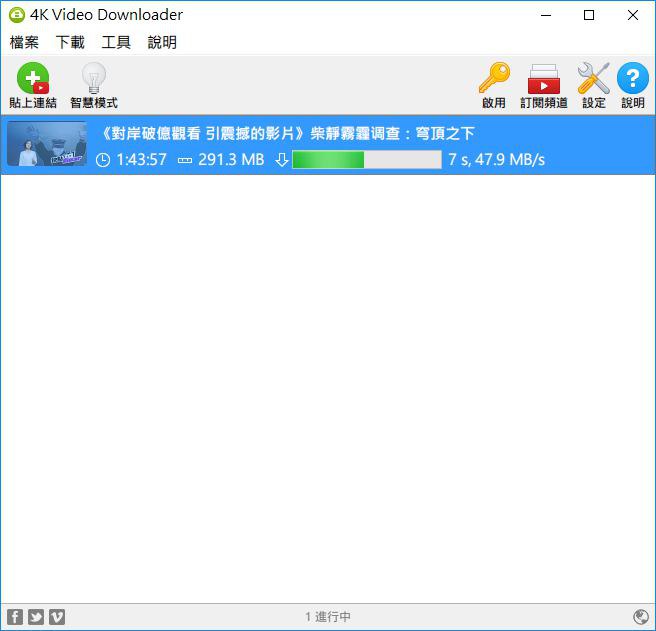The height and width of the screenshot is (631, 656).
Task: Click the blue 說明 help question icon
Action: pyautogui.click(x=633, y=78)
